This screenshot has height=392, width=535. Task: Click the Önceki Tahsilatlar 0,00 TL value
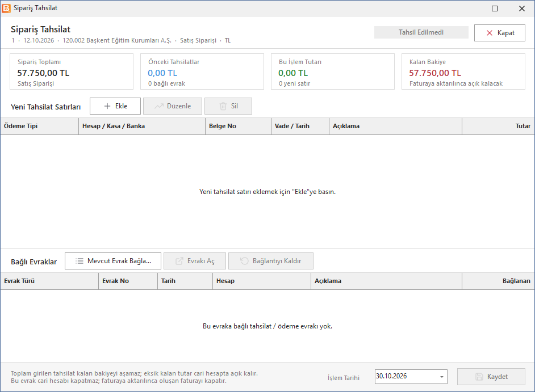[162, 73]
